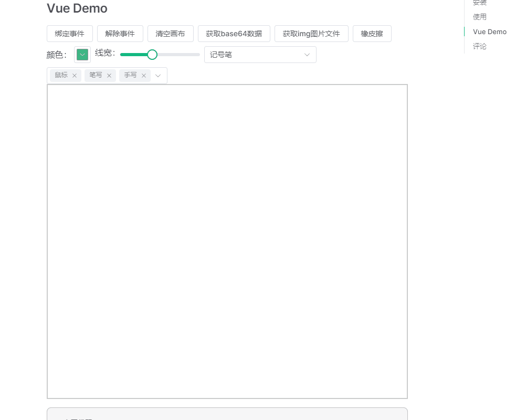Screen dimensions: 516x420
Task: Toggle the 橡皮擦 eraser mode
Action: pyautogui.click(x=372, y=33)
